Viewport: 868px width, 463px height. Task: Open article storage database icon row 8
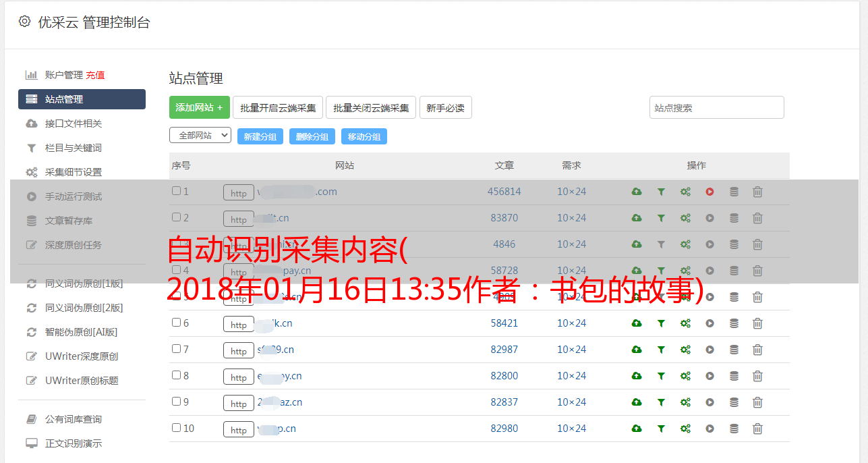pyautogui.click(x=734, y=376)
